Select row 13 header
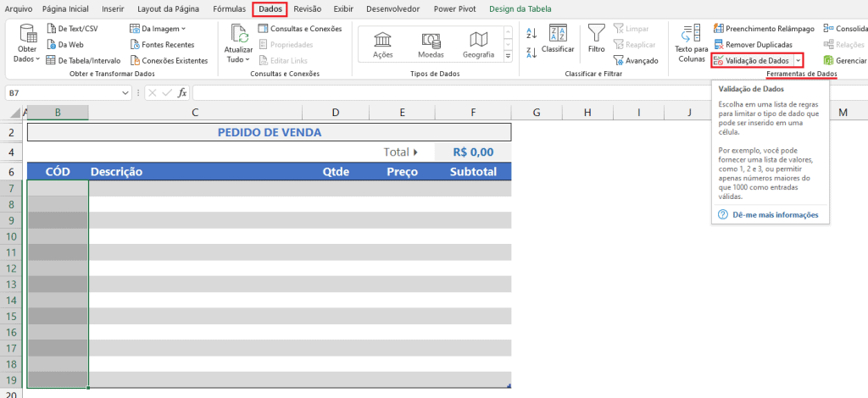This screenshot has width=868, height=398. 13,285
